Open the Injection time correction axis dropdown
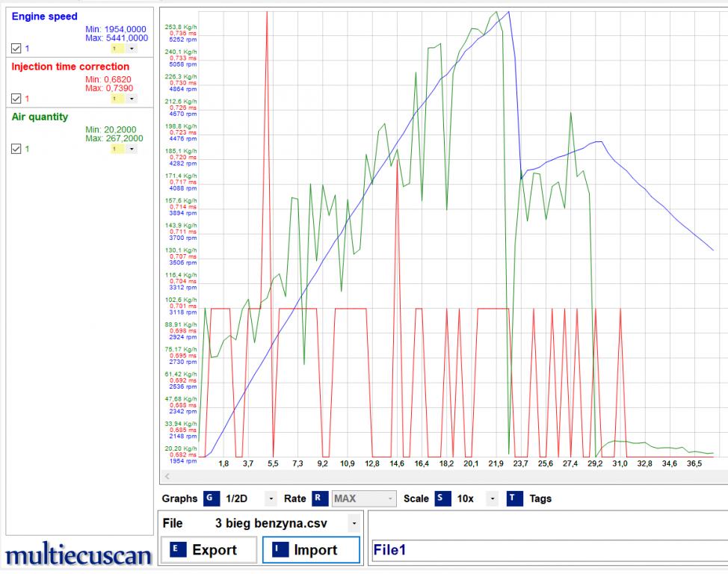The width and height of the screenshot is (728, 574). click(x=132, y=99)
